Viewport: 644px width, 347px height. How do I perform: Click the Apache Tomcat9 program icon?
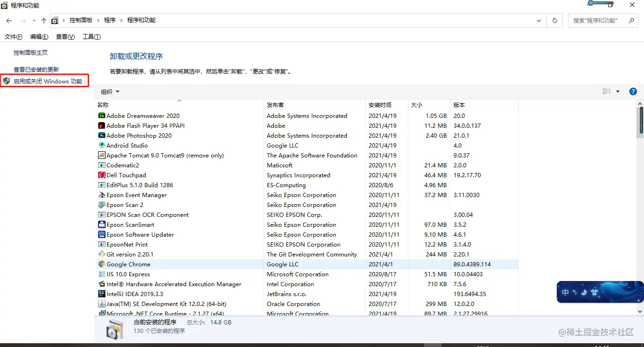coord(101,155)
